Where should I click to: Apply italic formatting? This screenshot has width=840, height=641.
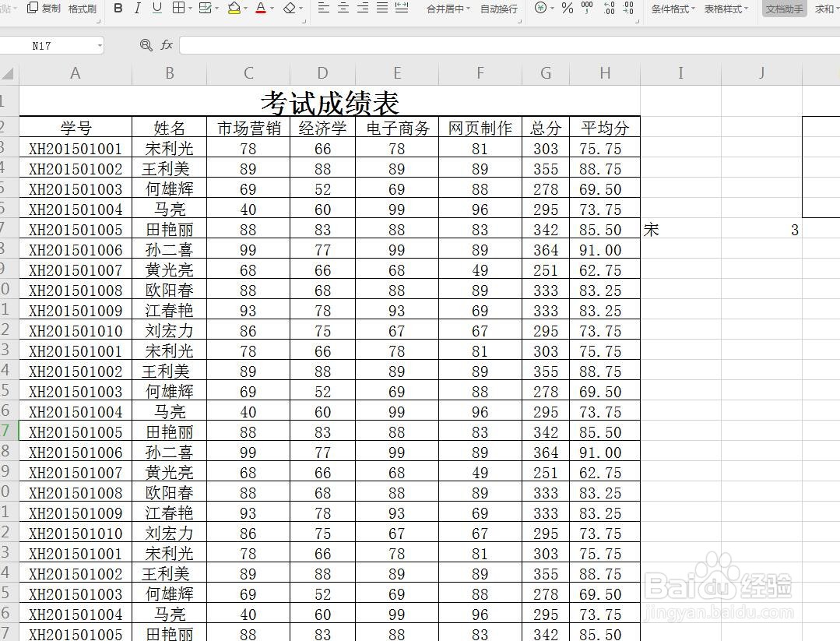137,9
